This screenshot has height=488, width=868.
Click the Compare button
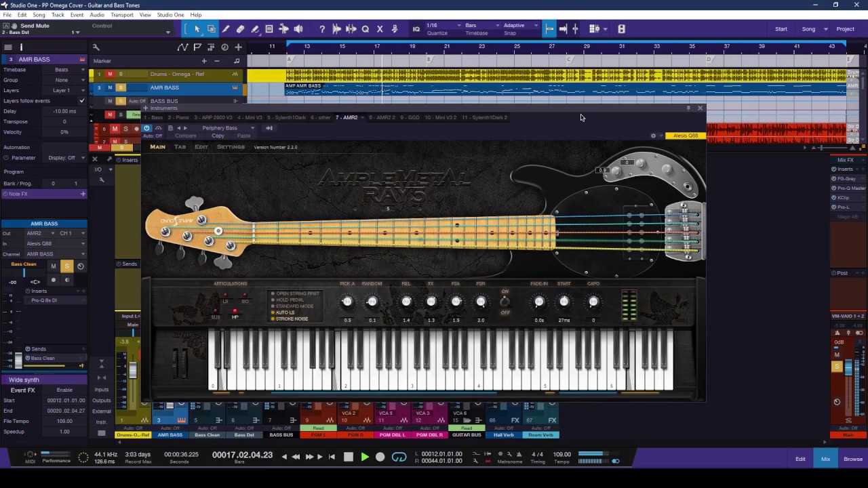(x=186, y=136)
